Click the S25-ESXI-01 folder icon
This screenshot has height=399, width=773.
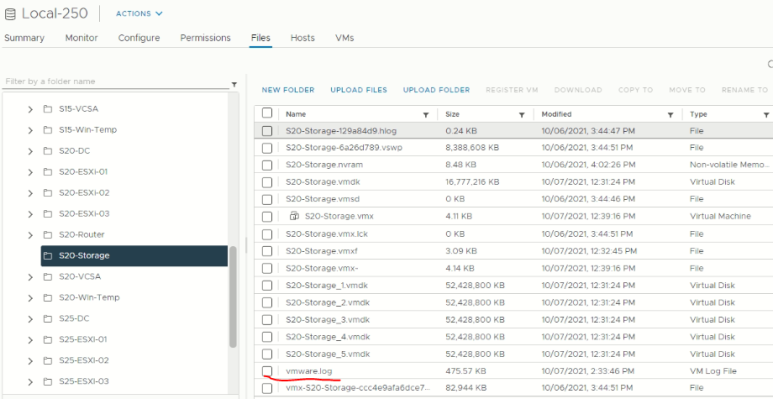point(47,340)
